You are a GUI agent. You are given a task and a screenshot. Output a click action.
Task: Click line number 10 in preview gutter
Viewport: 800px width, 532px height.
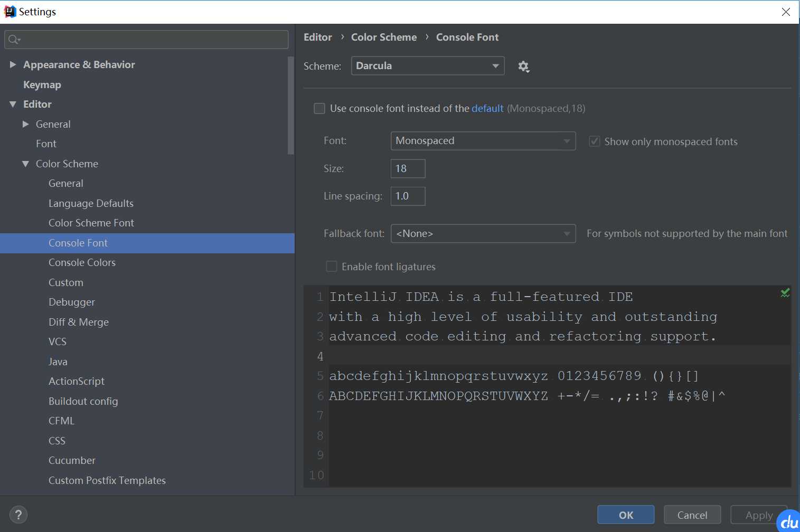[317, 475]
